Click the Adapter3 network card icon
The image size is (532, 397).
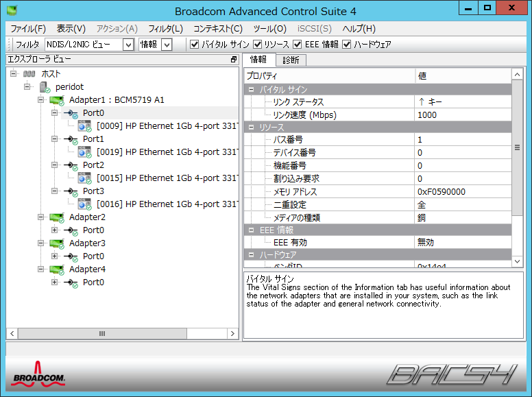click(x=57, y=243)
